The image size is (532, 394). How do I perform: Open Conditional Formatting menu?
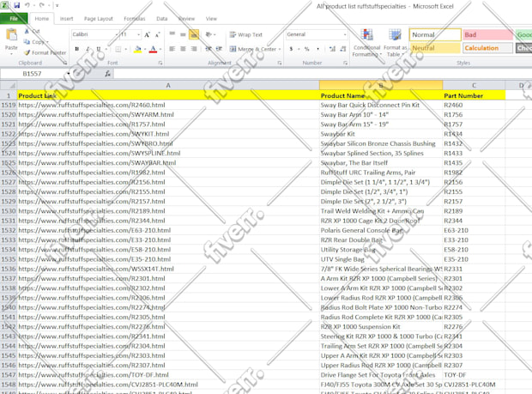(x=366, y=43)
